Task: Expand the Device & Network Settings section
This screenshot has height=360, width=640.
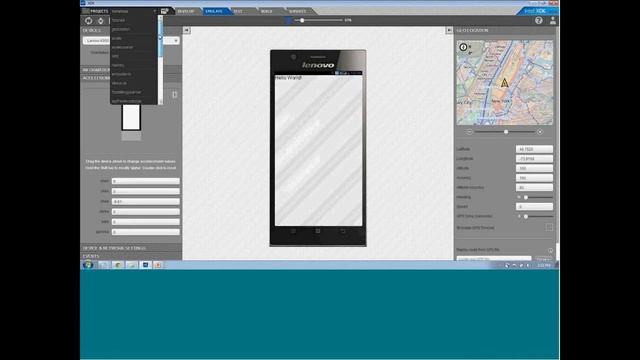Action: [x=131, y=248]
